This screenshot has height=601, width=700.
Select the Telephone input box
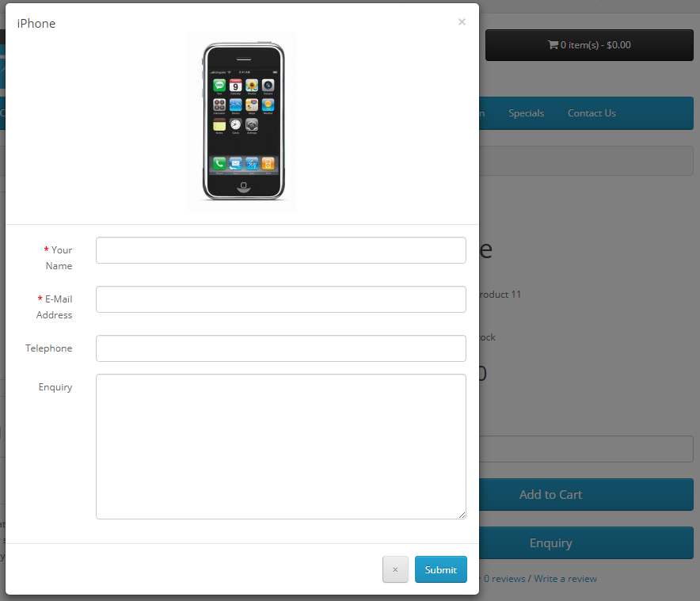(281, 348)
